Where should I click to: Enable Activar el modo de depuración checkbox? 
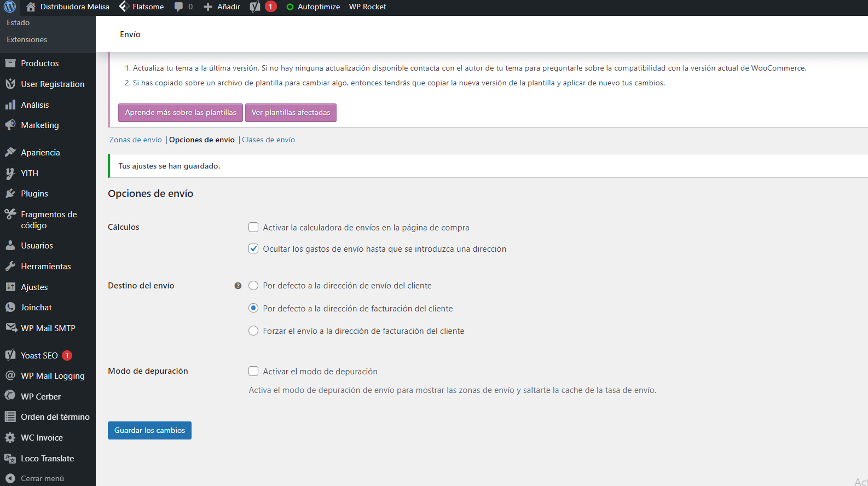tap(253, 371)
